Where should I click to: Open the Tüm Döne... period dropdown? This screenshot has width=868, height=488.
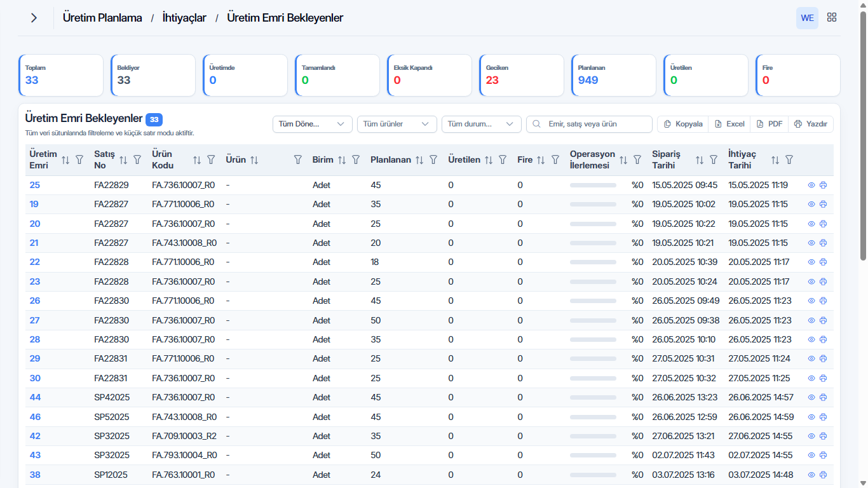click(313, 124)
